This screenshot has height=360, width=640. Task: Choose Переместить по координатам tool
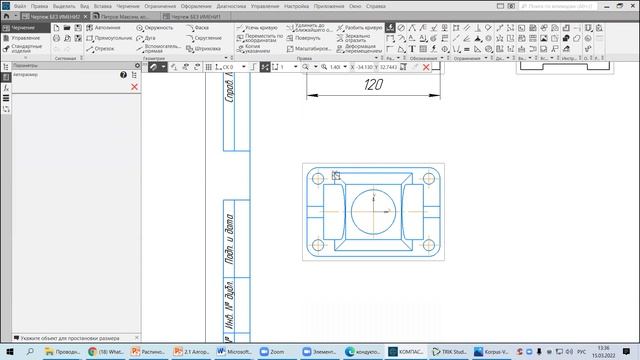pyautogui.click(x=260, y=38)
